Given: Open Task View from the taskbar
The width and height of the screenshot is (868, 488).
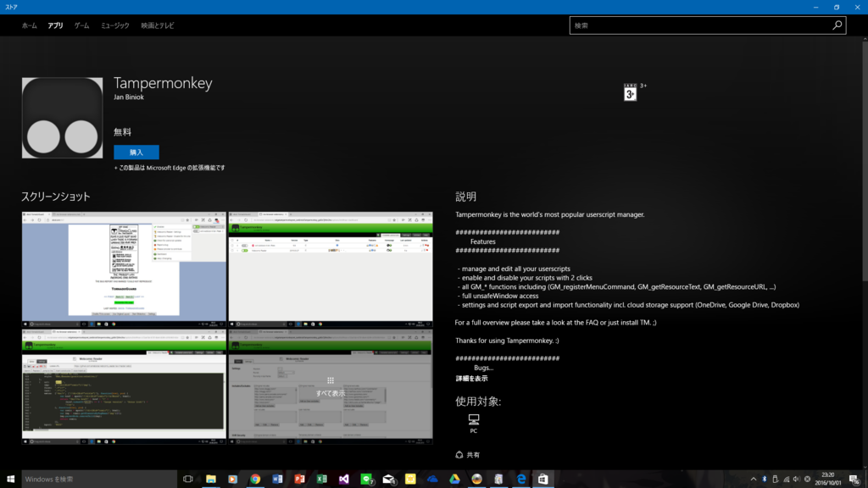Looking at the screenshot, I should point(188,480).
